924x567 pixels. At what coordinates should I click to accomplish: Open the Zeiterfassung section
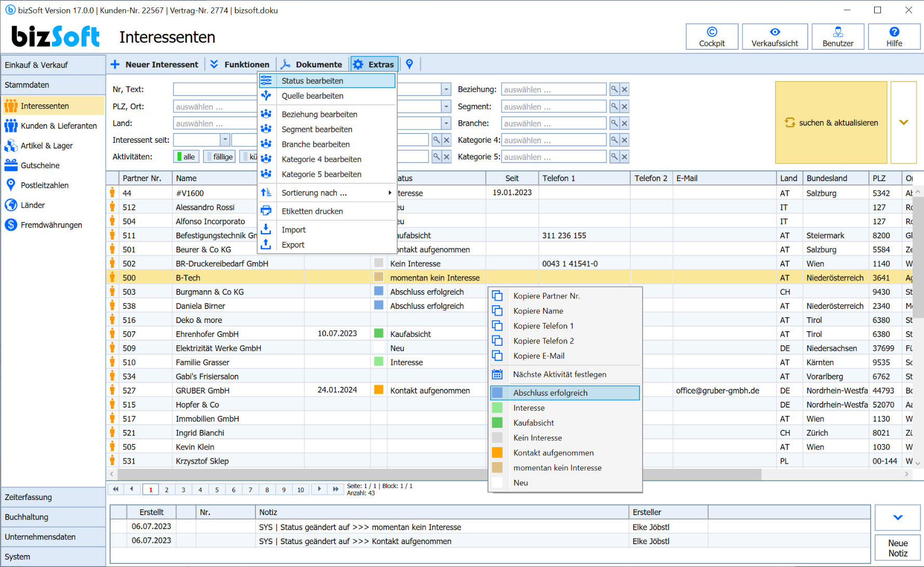(53, 497)
